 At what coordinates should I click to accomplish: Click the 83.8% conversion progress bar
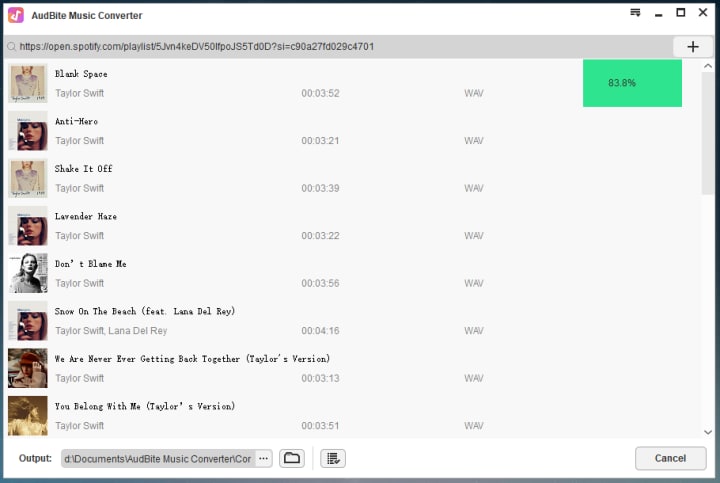[x=632, y=83]
